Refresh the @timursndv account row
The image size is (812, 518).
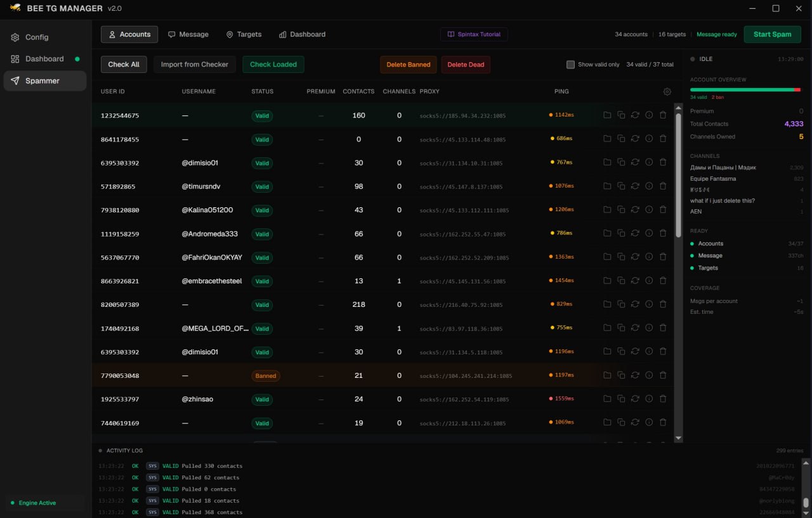click(x=635, y=186)
